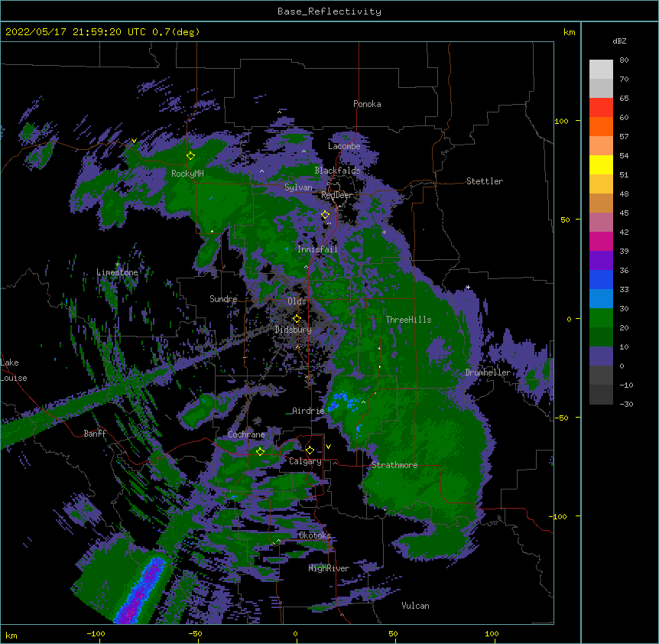Select the Drumheller label
The height and width of the screenshot is (644, 659).
488,372
